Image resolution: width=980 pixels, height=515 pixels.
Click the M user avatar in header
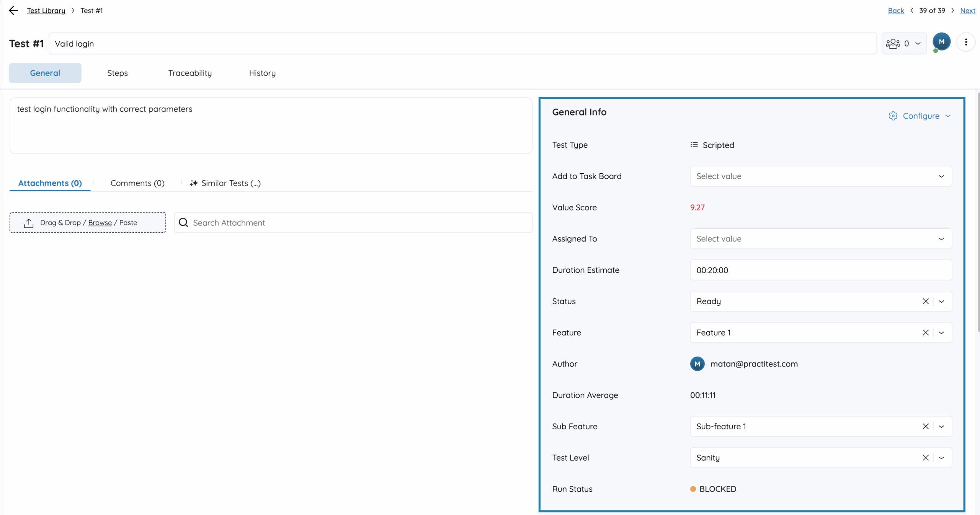[x=941, y=42]
